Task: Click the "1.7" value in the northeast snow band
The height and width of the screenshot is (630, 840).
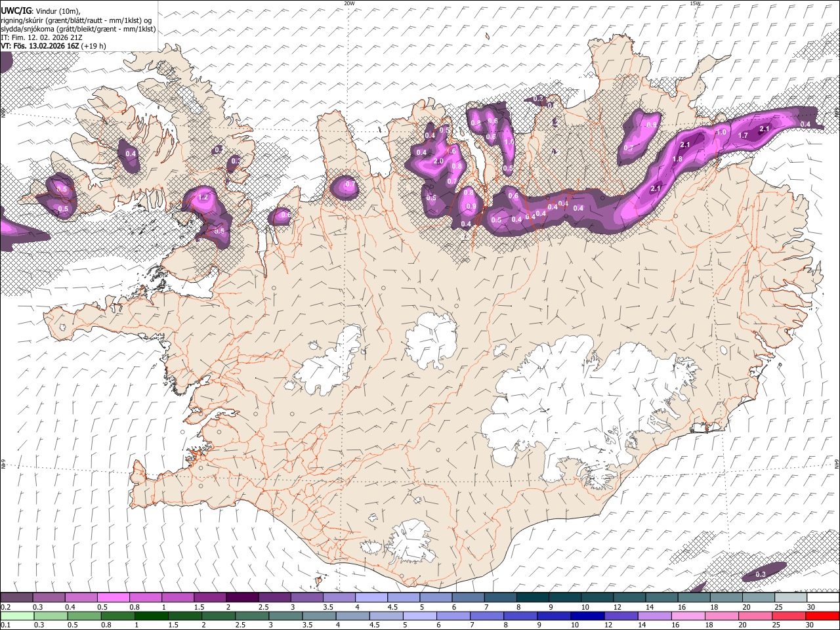Action: coord(744,136)
